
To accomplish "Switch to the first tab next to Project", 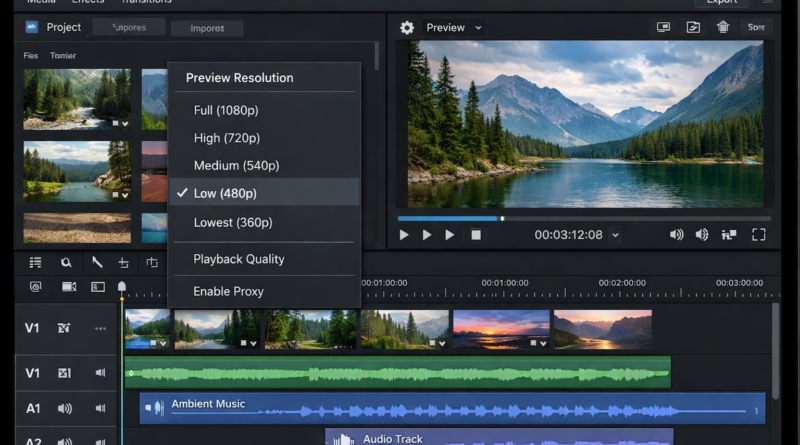I will 129,28.
